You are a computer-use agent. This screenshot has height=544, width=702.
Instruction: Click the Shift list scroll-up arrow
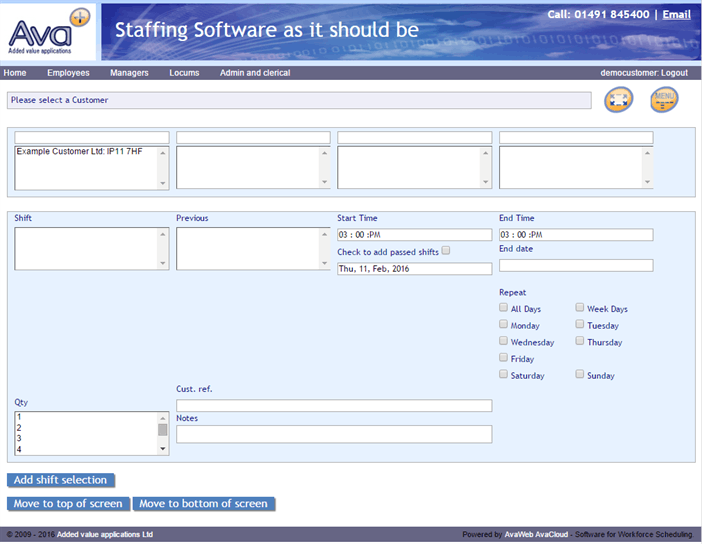[163, 235]
